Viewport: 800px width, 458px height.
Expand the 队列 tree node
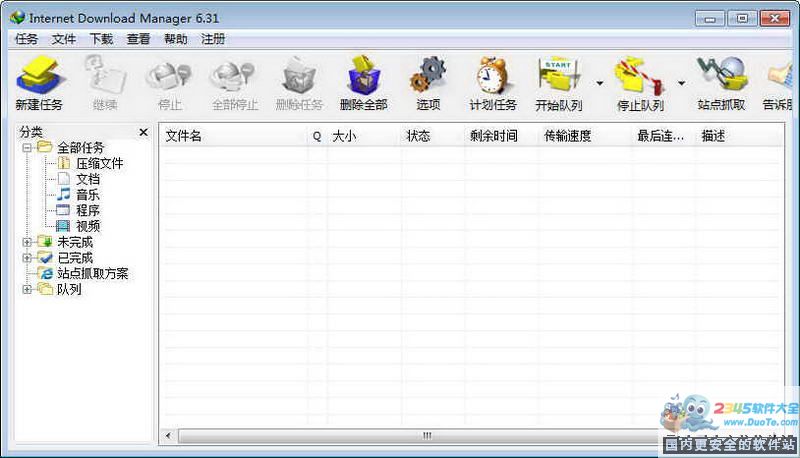(x=27, y=290)
